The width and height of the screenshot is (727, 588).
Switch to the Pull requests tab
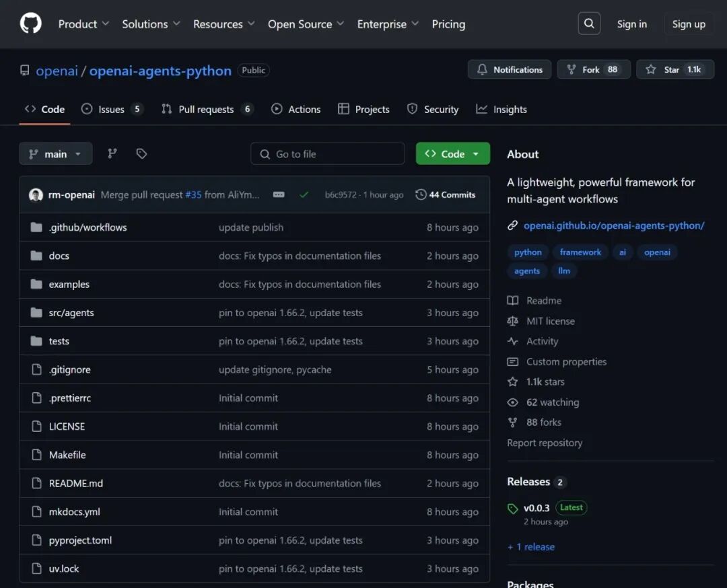coord(207,110)
